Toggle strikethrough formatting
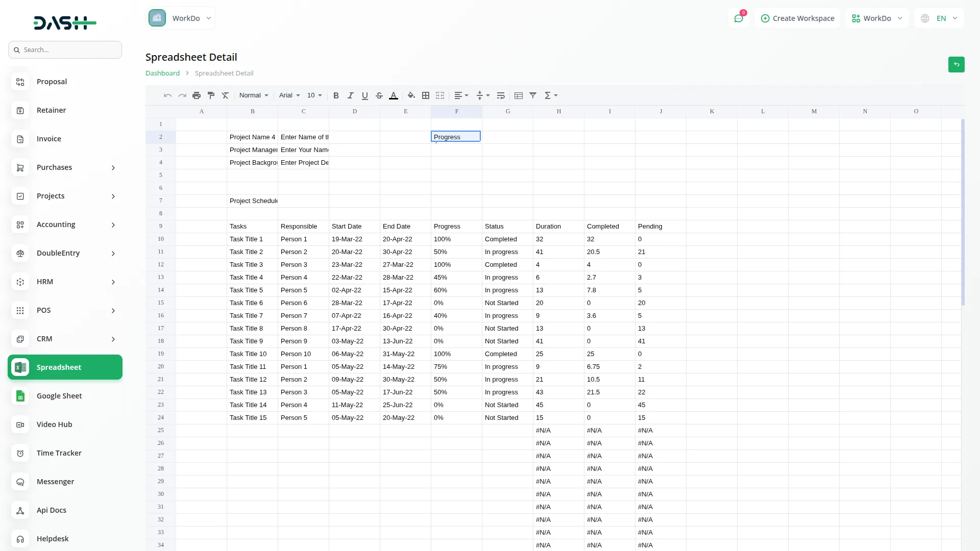This screenshot has height=551, width=980. 379,95
